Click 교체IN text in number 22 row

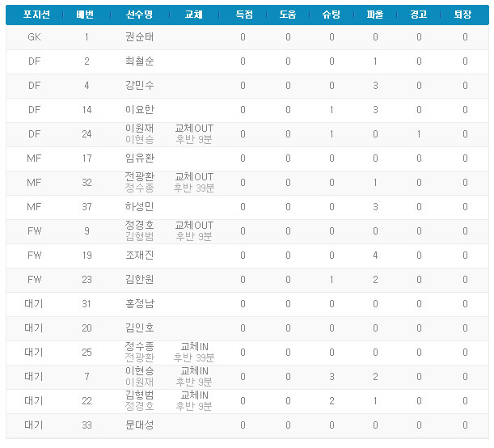tap(194, 395)
